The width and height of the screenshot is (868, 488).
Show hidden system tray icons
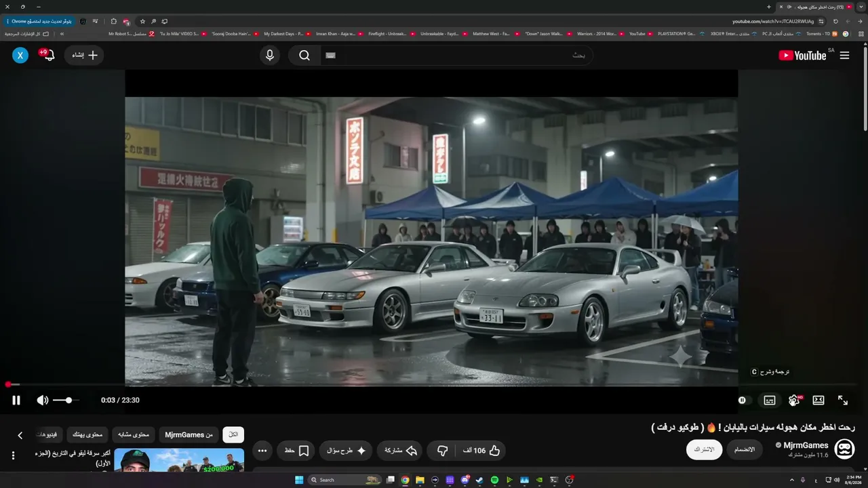click(792, 480)
